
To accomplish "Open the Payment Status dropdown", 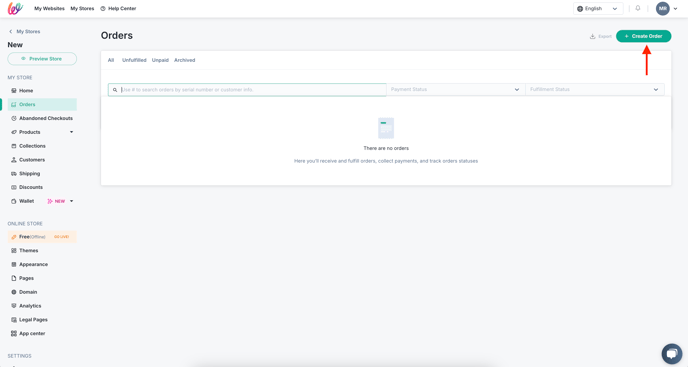I will pos(455,90).
